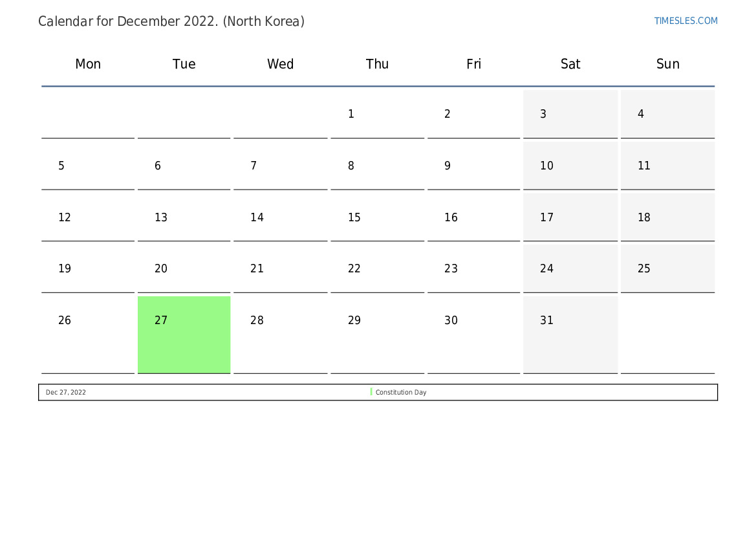The image size is (756, 535).
Task: Click the Constitution Day holiday label
Action: tap(401, 392)
